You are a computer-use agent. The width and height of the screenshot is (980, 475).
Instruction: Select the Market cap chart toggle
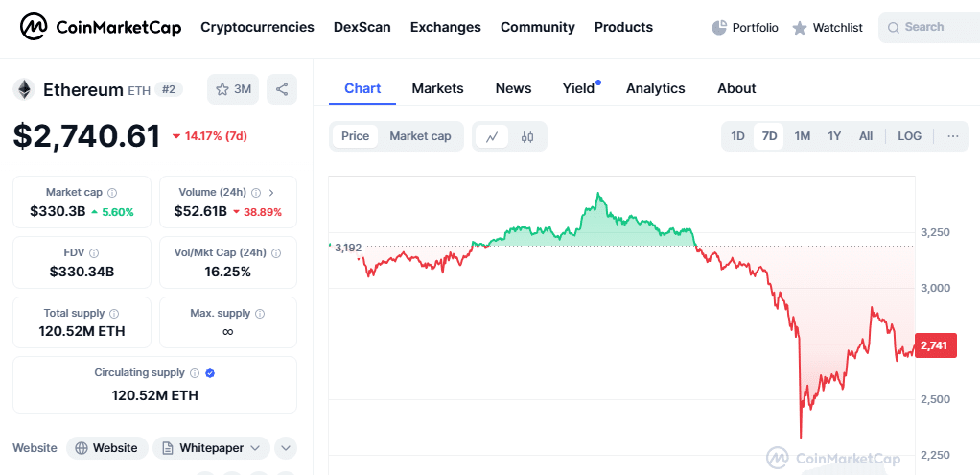click(420, 136)
